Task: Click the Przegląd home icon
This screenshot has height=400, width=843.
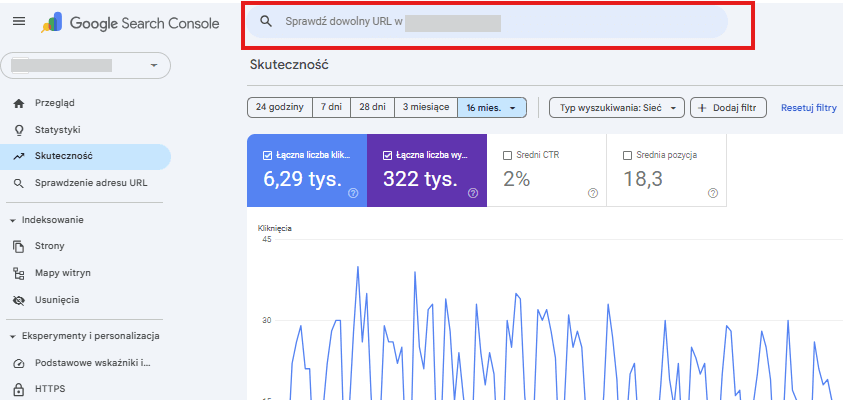Action: pyautogui.click(x=19, y=103)
